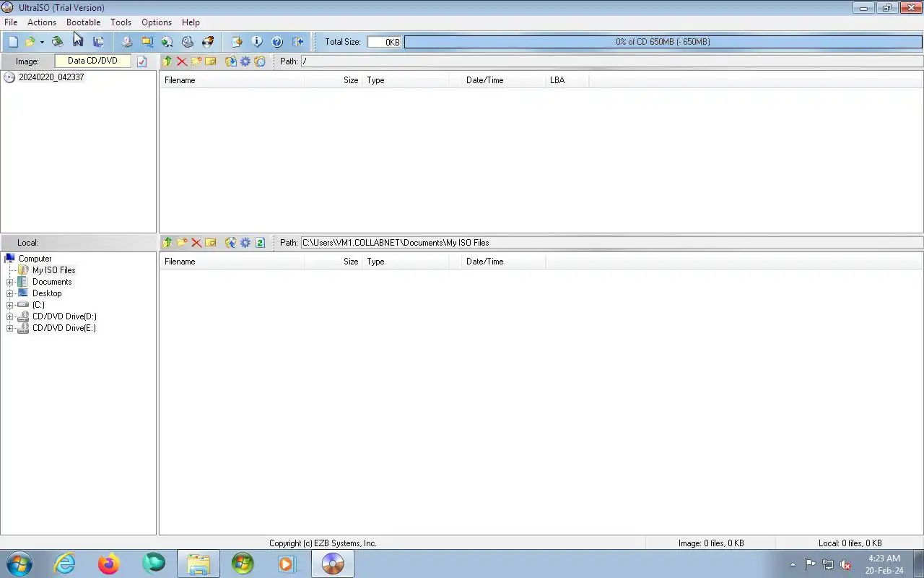Click the Mount to Virtual Drive icon
The image size is (924, 578).
pyautogui.click(x=188, y=42)
